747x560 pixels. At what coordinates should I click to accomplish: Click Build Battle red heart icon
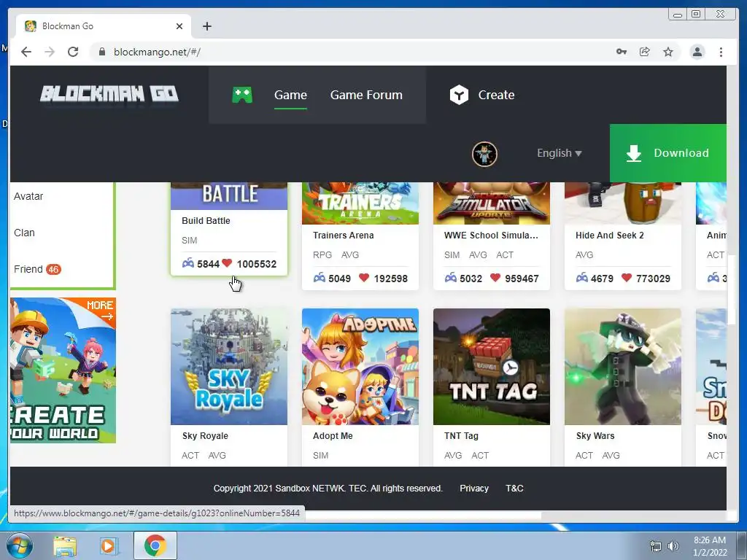pyautogui.click(x=227, y=262)
